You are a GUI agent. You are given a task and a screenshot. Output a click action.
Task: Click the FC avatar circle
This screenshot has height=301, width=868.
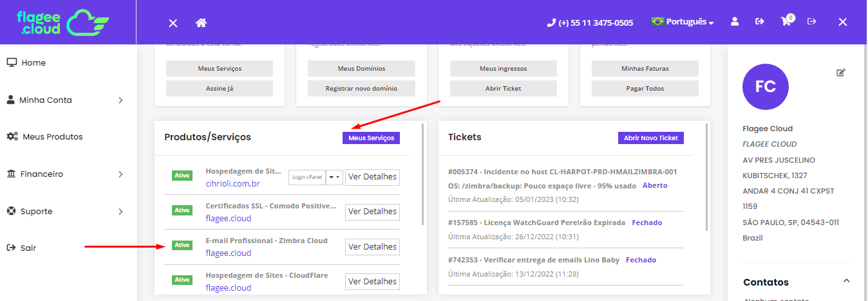point(766,87)
